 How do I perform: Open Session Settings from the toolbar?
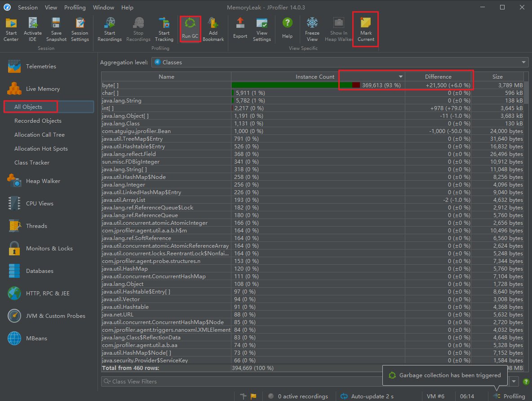click(80, 30)
